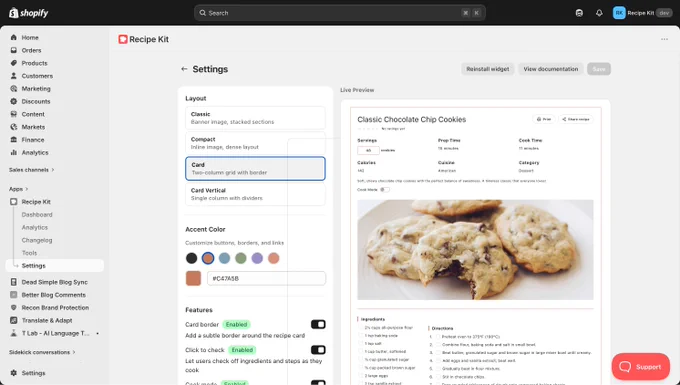Open the Sidekick assistant icon in top bar
This screenshot has height=385, width=680.
pos(579,13)
